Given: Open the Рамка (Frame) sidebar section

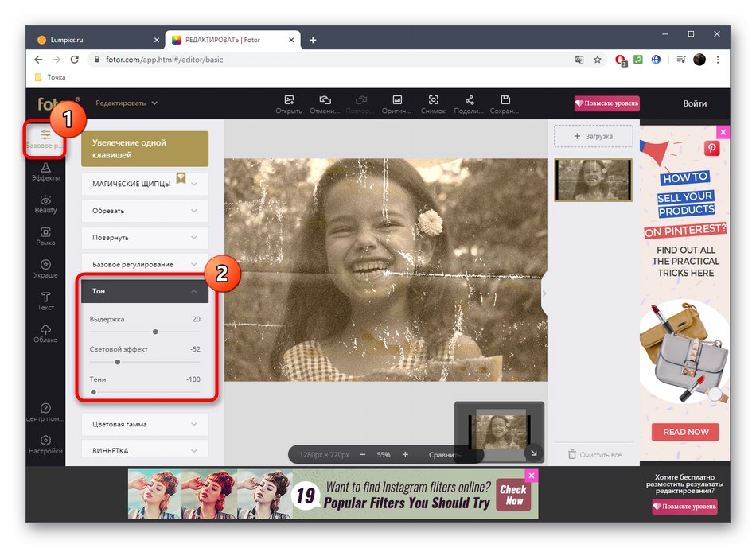Looking at the screenshot, I should tap(45, 237).
